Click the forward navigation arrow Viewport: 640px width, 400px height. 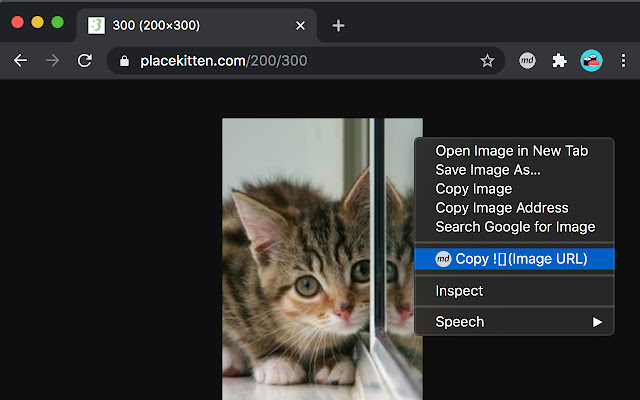click(x=53, y=61)
